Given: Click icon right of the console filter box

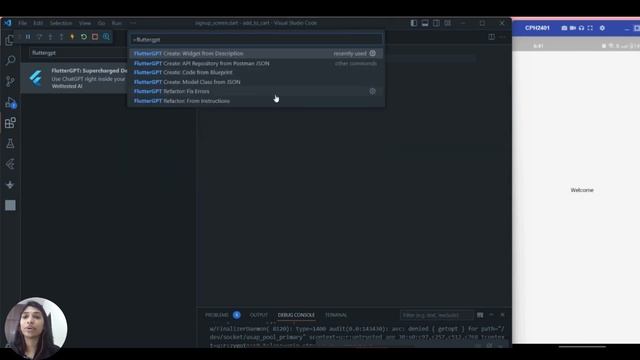Looking at the screenshot, I should (480, 315).
